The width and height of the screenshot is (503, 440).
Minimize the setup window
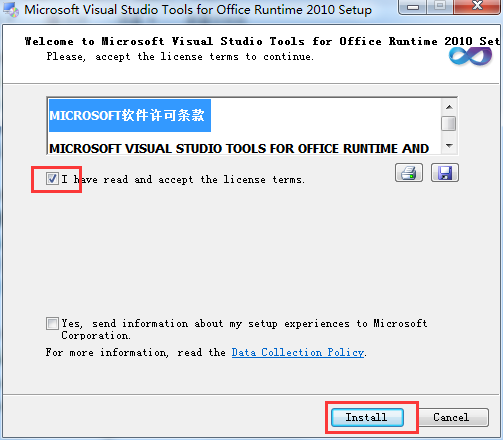pos(413,7)
